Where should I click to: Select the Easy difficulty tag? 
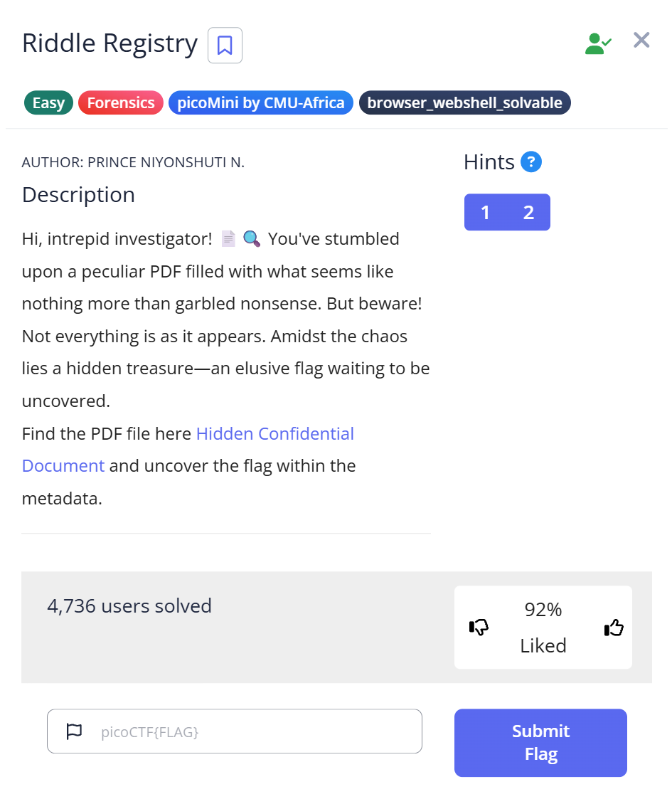coord(48,103)
